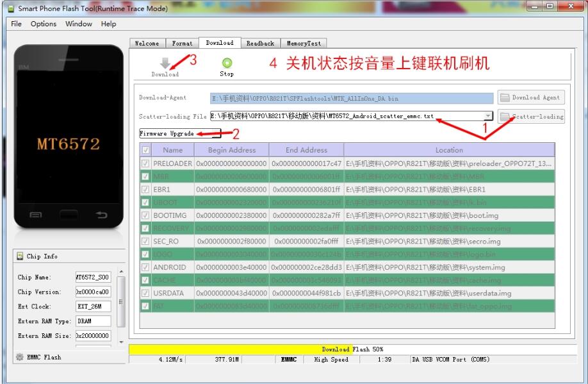Viewport: 588px width, 384px height.
Task: Sort by the Name column header
Action: (x=172, y=150)
